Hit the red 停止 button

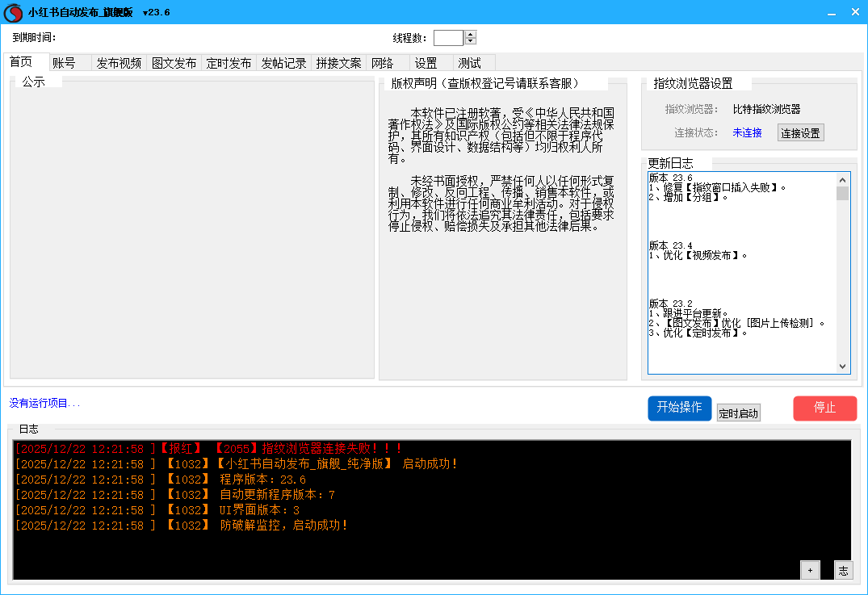pos(824,408)
